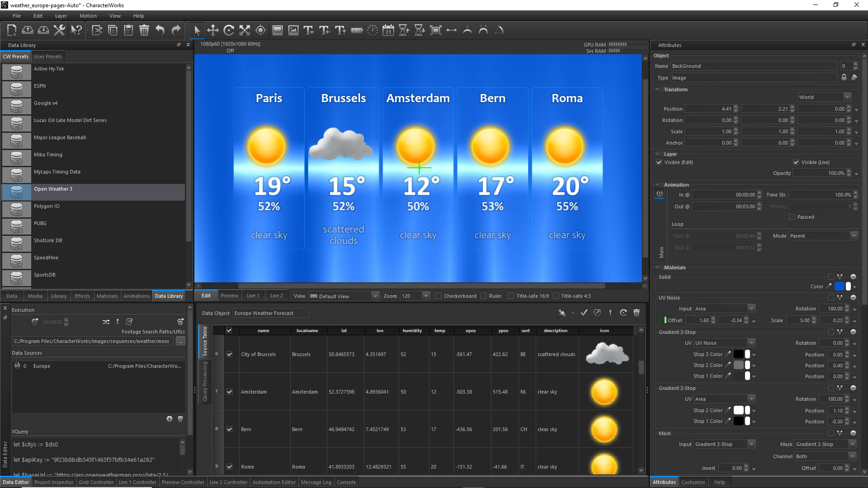This screenshot has width=868, height=488.
Task: Select the Rotate tool in toolbar
Action: [229, 30]
